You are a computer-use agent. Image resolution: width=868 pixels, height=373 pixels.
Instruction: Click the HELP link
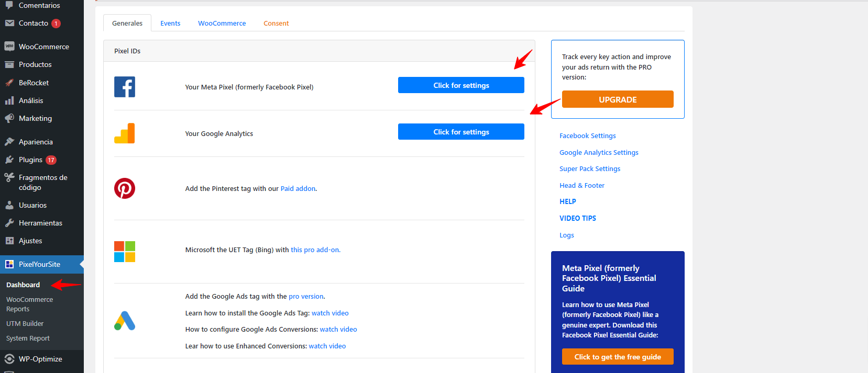tap(568, 201)
